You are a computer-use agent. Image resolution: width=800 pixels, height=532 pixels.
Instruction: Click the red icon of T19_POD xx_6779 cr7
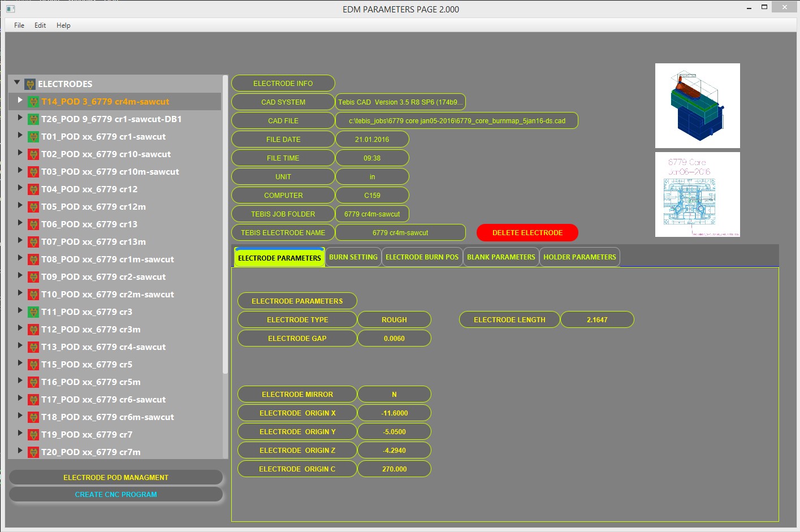click(x=33, y=435)
